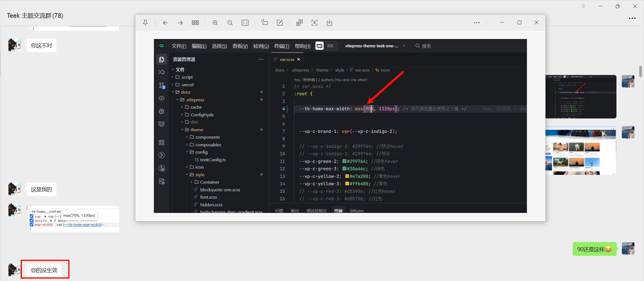Zoom in on the image
644x281 pixels.
point(215,23)
